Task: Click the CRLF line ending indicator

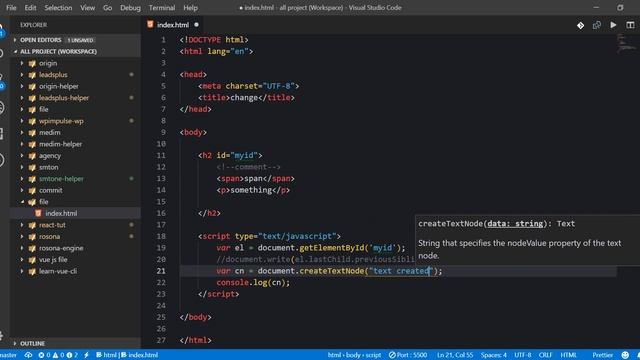Action: coord(545,355)
